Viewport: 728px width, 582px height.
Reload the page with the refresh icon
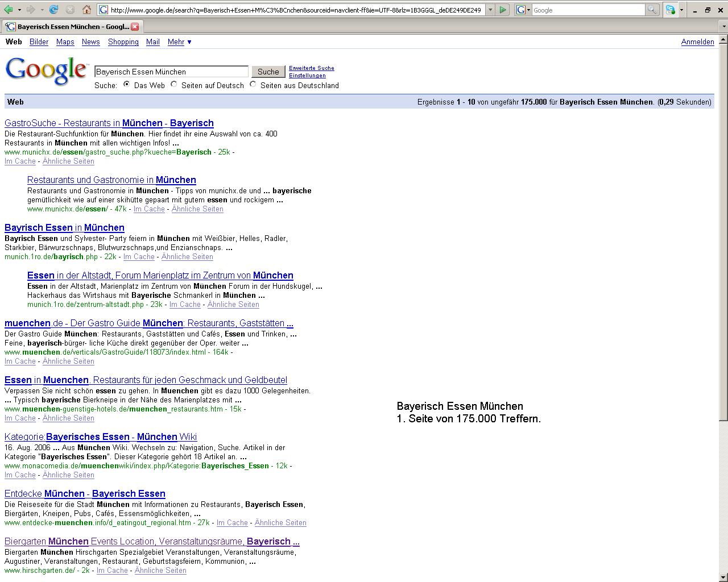click(x=54, y=10)
